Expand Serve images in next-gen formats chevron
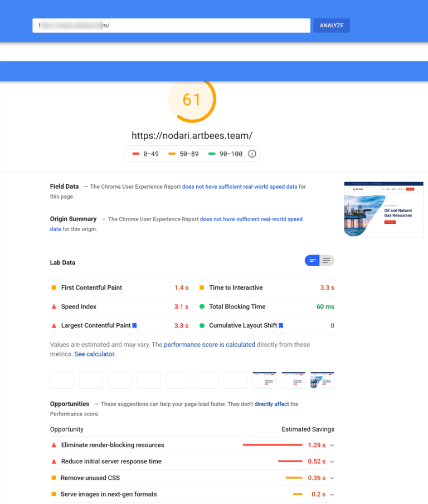The height and width of the screenshot is (504, 428). click(x=332, y=495)
